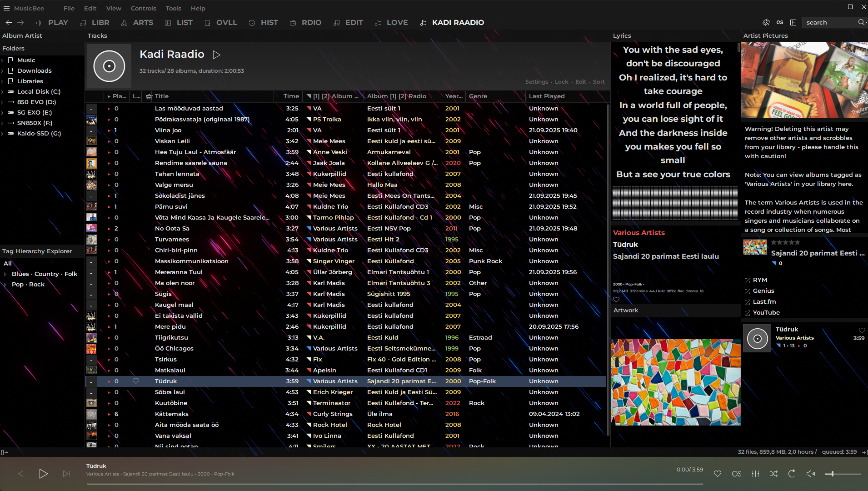Expand Blues · Country · Folk hierarchy
The width and height of the screenshot is (868, 491).
click(x=5, y=274)
